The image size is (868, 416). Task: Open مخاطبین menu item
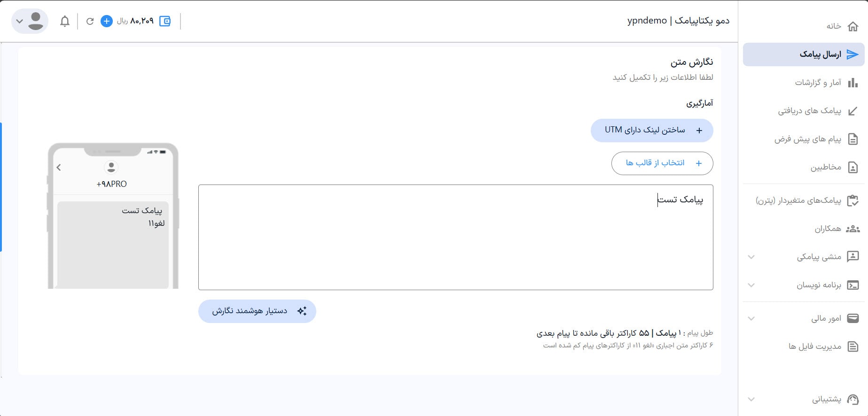point(826,168)
